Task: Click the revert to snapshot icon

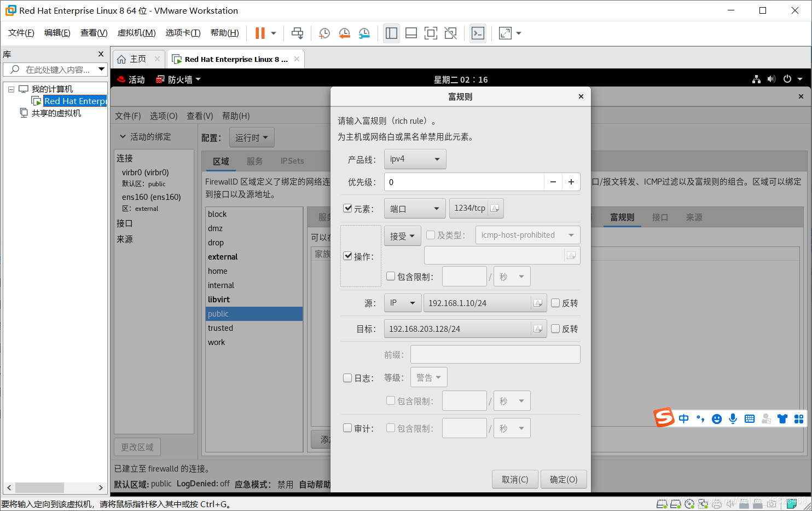Action: [x=344, y=33]
